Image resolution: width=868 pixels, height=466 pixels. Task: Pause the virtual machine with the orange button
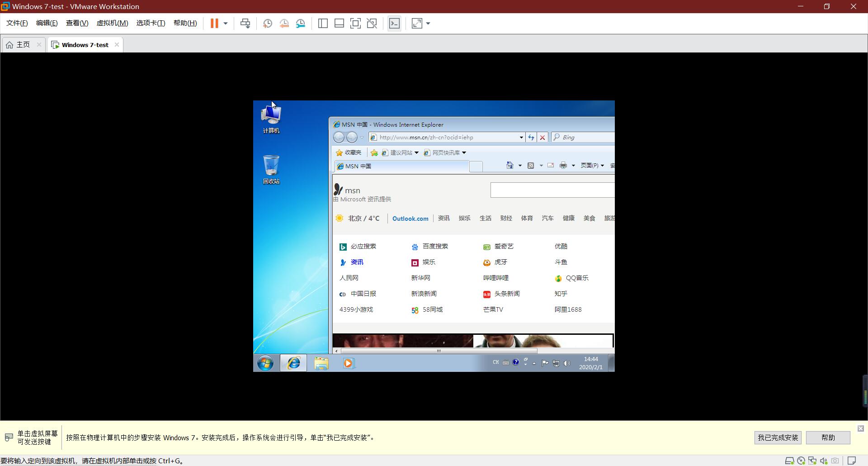point(214,23)
